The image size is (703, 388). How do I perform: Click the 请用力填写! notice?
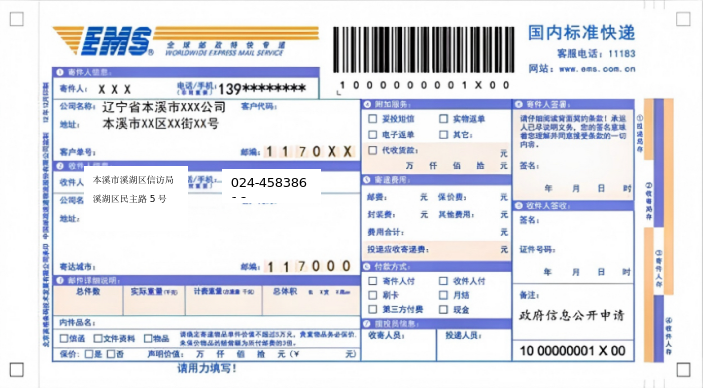click(x=207, y=368)
